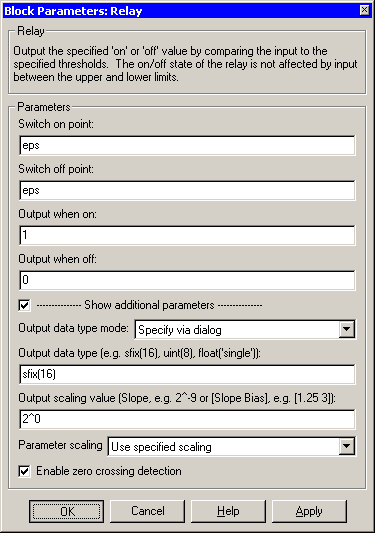This screenshot has height=533, width=375.
Task: Click the Enable zero crossing detection label
Action: click(109, 471)
